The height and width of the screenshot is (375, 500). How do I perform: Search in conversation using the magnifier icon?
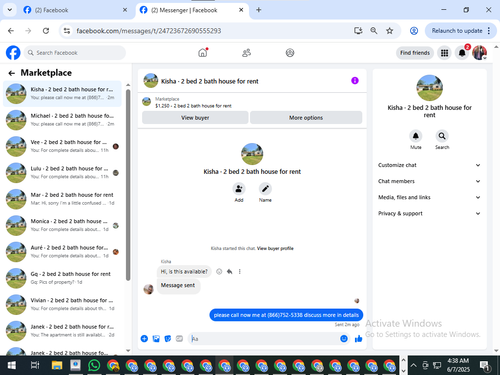[x=442, y=136]
